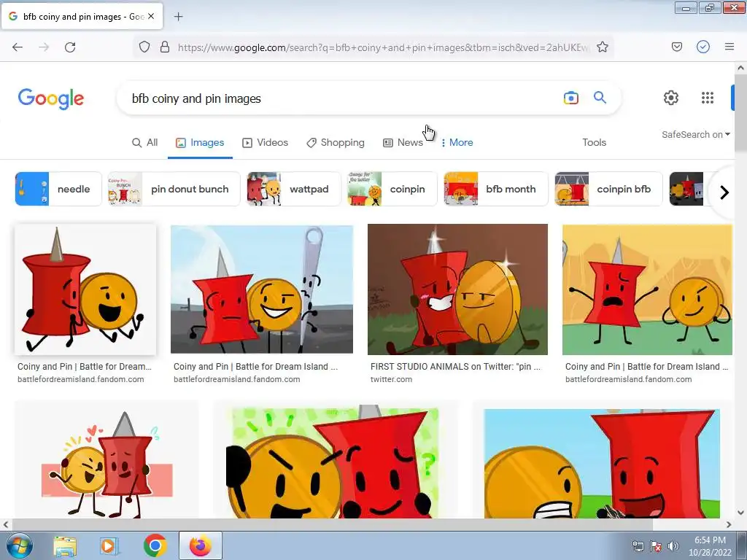Open the Tools filter button
Screen dimensions: 747x560
594,142
